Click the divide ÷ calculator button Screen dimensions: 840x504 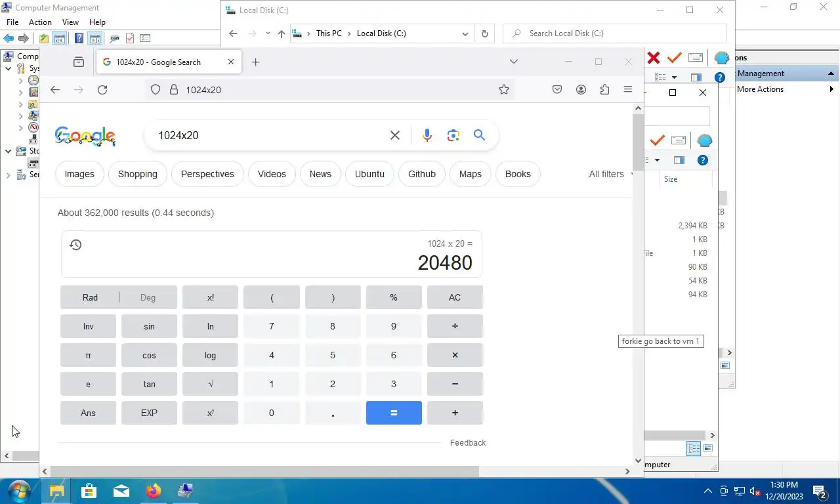tap(455, 326)
